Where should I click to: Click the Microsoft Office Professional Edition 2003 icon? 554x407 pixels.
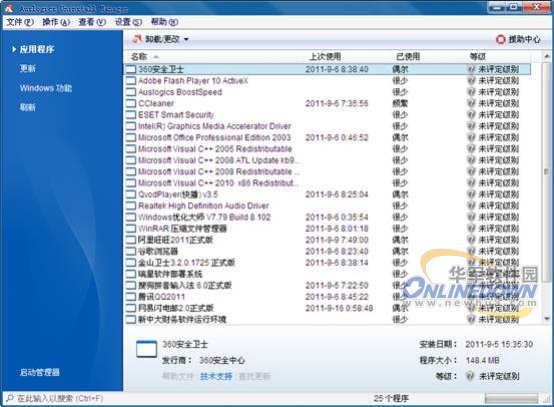(x=131, y=137)
